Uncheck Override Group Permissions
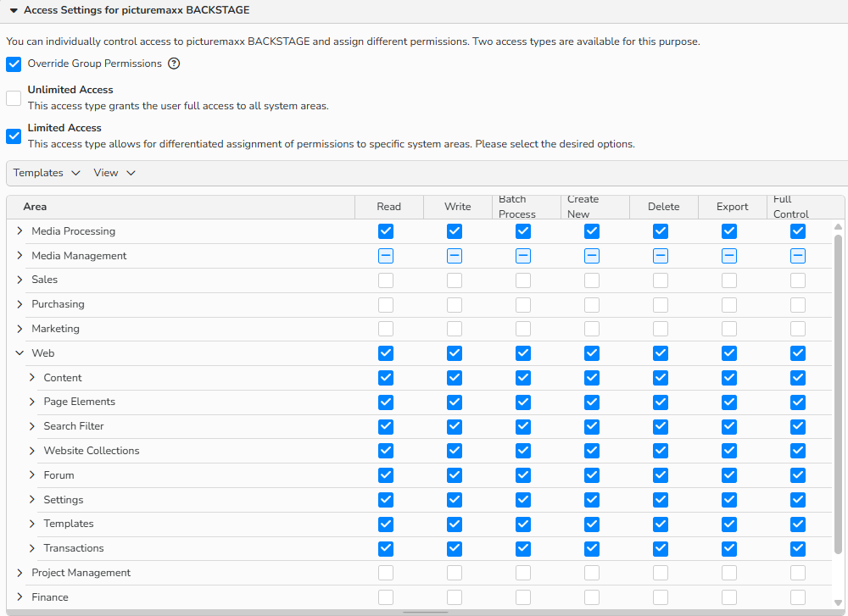The image size is (848, 616). pos(14,64)
